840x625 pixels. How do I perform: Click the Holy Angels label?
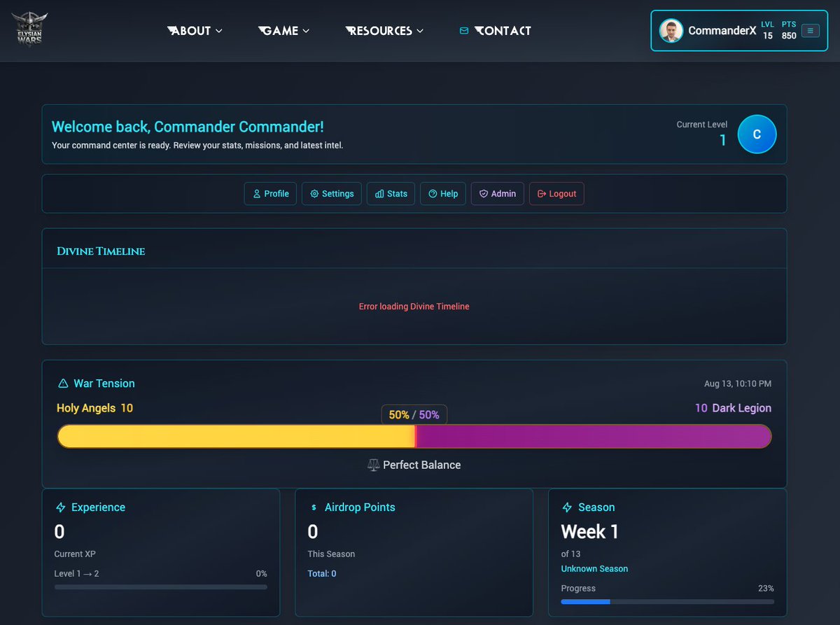(x=86, y=408)
